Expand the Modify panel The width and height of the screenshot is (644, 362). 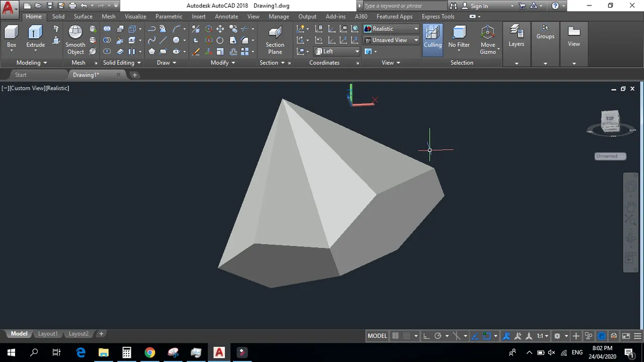click(x=223, y=62)
